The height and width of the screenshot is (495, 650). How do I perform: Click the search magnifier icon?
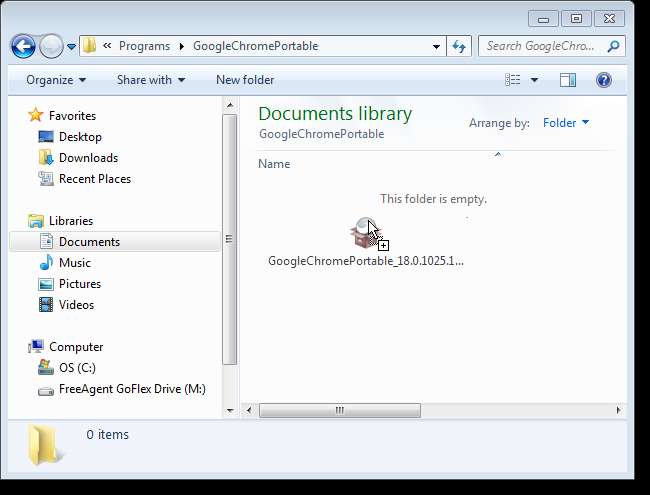(614, 46)
